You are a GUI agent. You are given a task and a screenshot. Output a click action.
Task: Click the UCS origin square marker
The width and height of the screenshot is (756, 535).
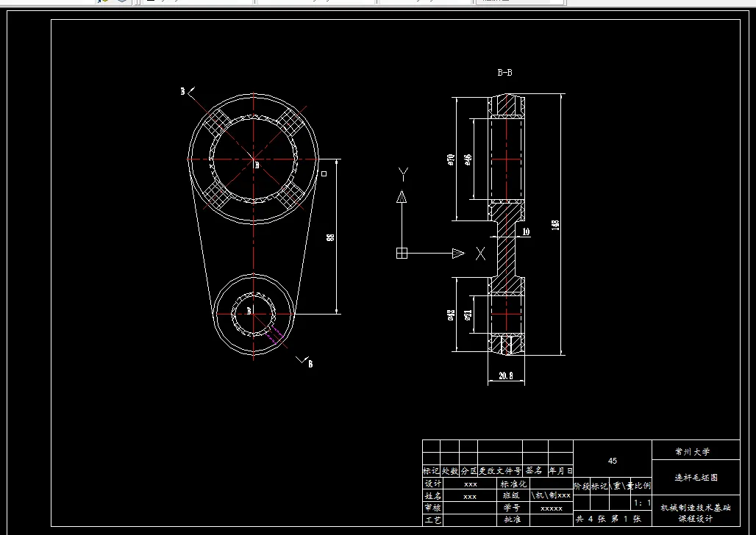(x=402, y=253)
